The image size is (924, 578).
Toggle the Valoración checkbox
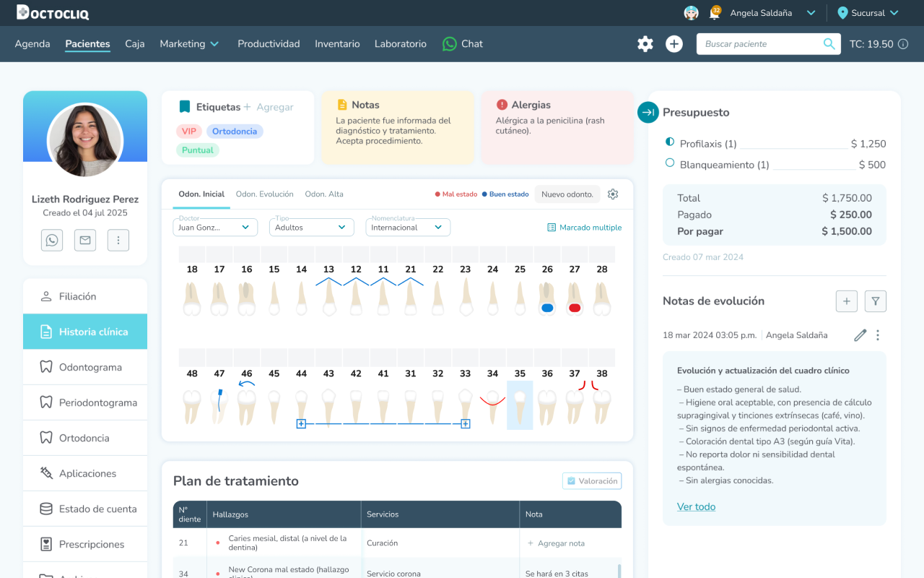(x=572, y=481)
